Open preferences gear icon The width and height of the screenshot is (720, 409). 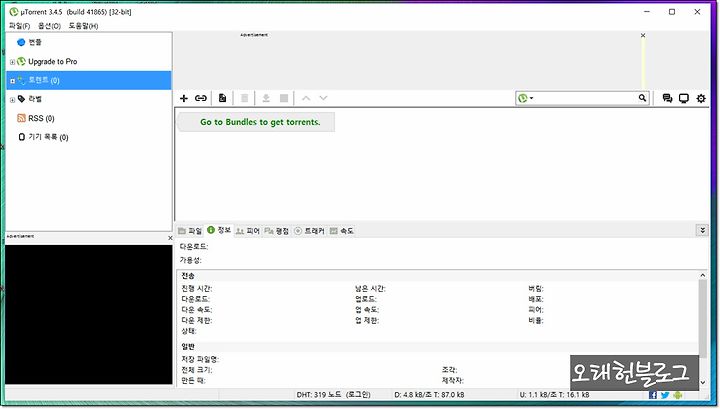701,98
